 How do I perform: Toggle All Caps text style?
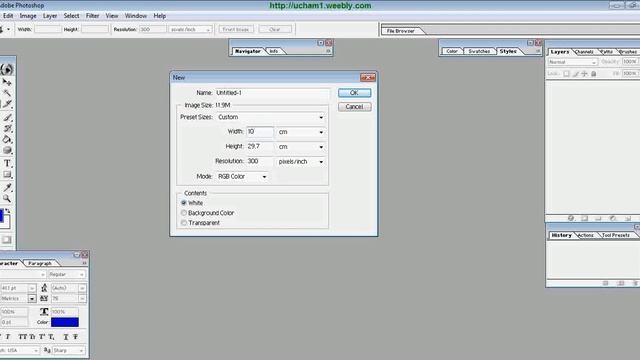tap(23, 337)
